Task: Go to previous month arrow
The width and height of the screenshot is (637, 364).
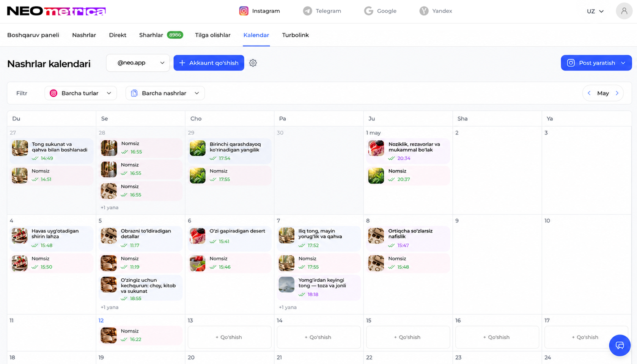Action: tap(589, 93)
